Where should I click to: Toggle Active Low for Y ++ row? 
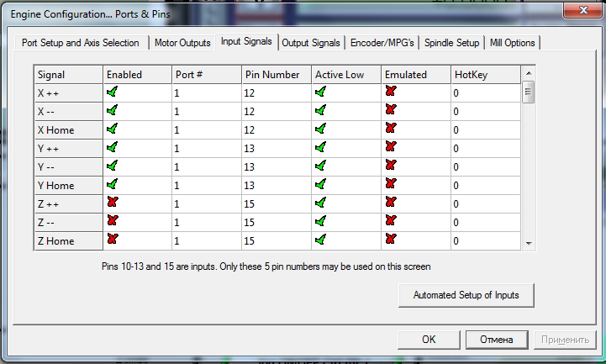coord(320,148)
